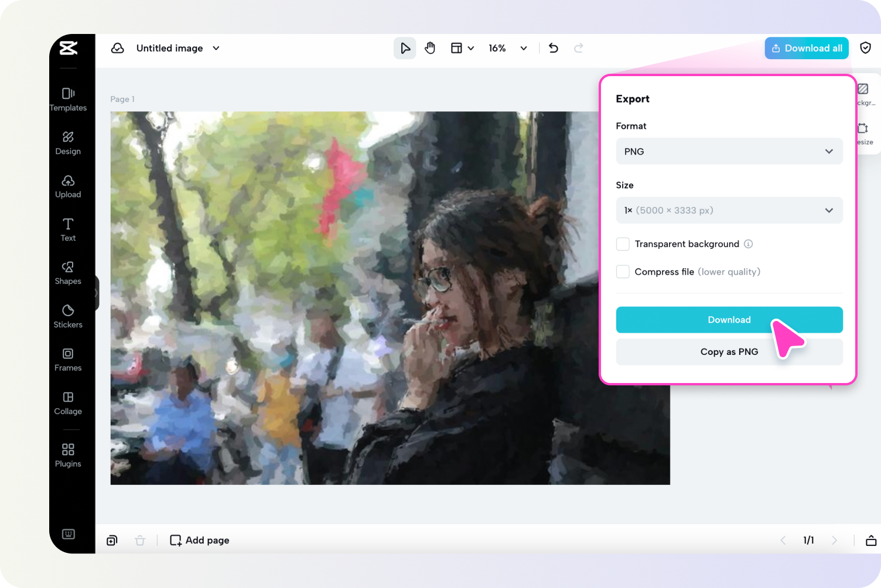Click the shield privacy icon
The width and height of the screenshot is (881, 588).
point(865,48)
